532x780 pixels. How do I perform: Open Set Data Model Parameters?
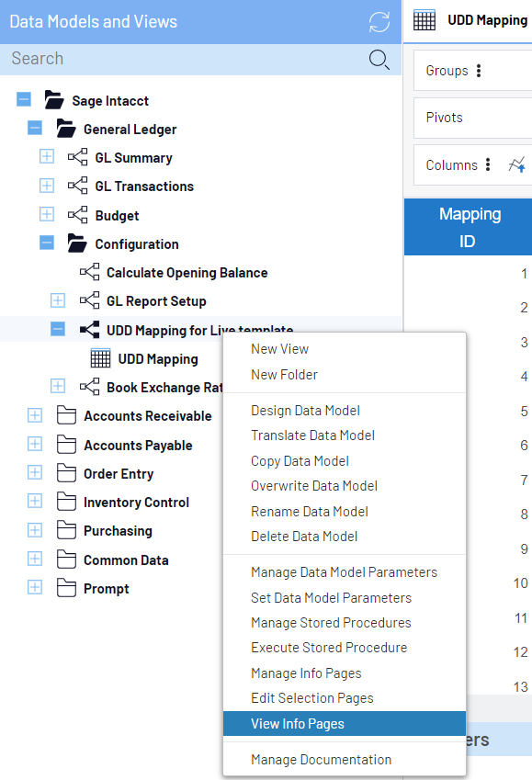pos(345,598)
